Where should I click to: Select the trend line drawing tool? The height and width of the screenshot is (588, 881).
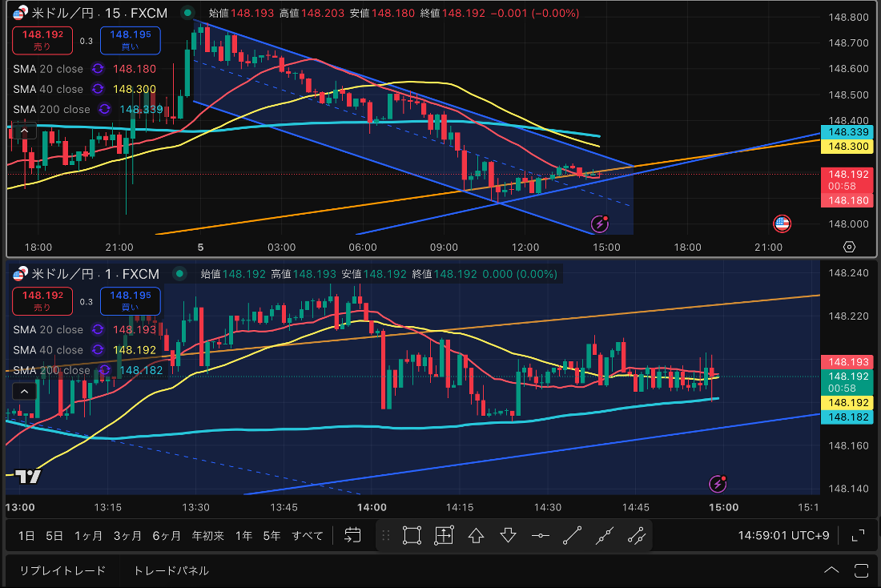click(572, 535)
